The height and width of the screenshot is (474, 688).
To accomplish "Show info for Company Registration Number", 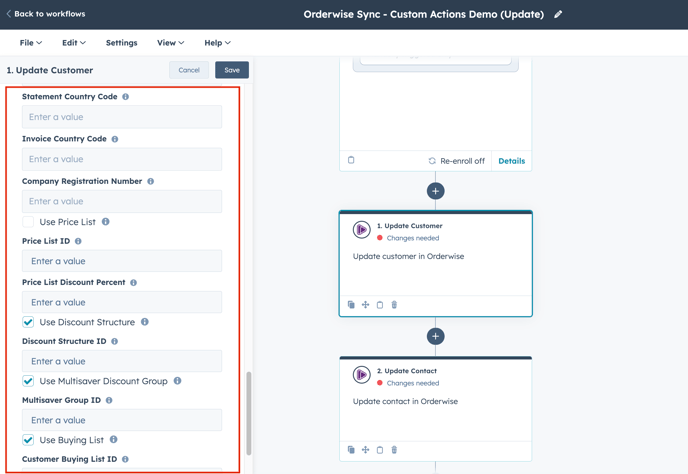I will 150,181.
